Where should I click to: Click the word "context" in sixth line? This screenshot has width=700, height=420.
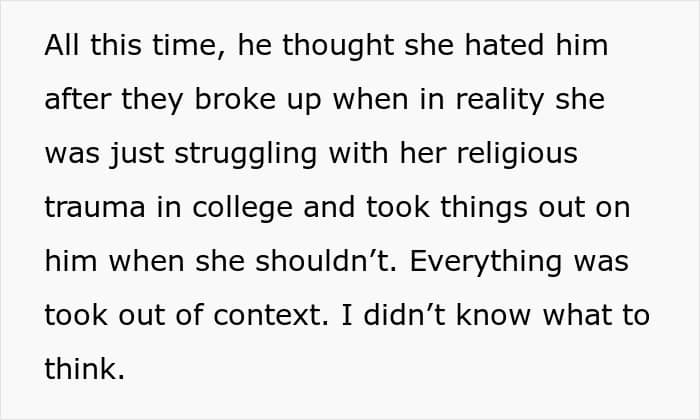pos(271,315)
